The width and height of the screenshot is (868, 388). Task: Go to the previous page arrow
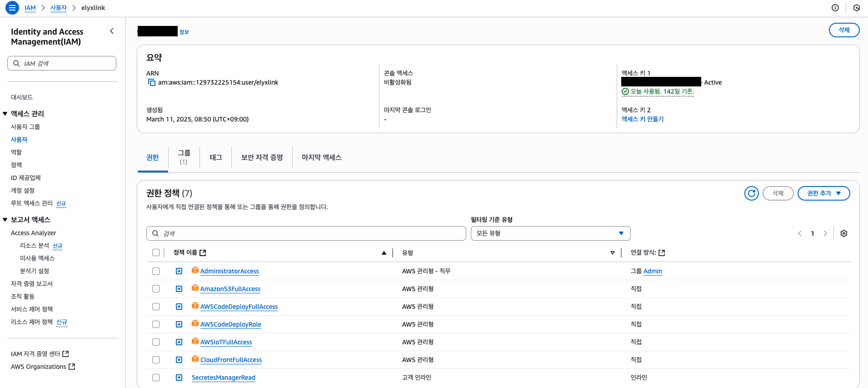[800, 233]
